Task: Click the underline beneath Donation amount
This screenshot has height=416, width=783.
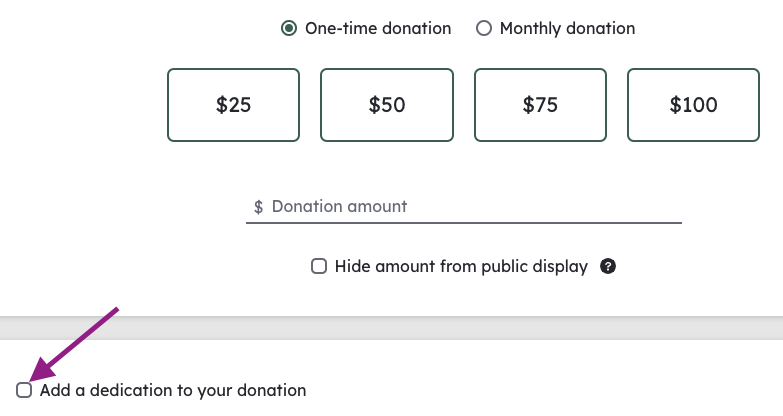Action: pyautogui.click(x=464, y=223)
